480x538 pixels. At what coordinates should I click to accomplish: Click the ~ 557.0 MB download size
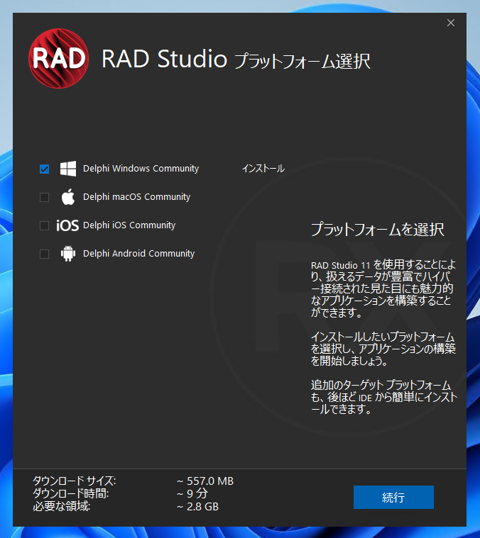pos(205,481)
